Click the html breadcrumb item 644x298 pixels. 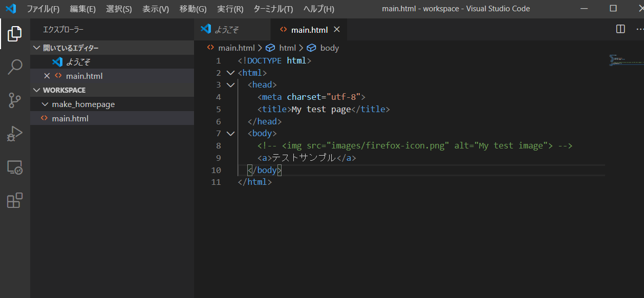tap(287, 48)
